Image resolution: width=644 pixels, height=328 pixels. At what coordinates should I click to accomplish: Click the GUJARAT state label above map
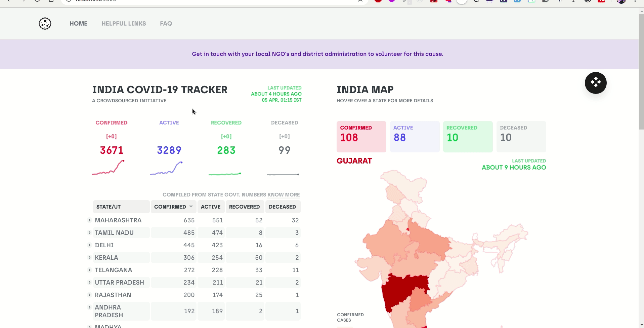coord(354,161)
